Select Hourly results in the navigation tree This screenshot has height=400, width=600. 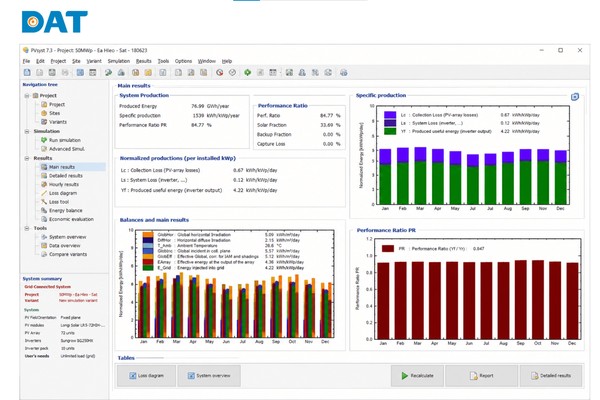pos(64,184)
